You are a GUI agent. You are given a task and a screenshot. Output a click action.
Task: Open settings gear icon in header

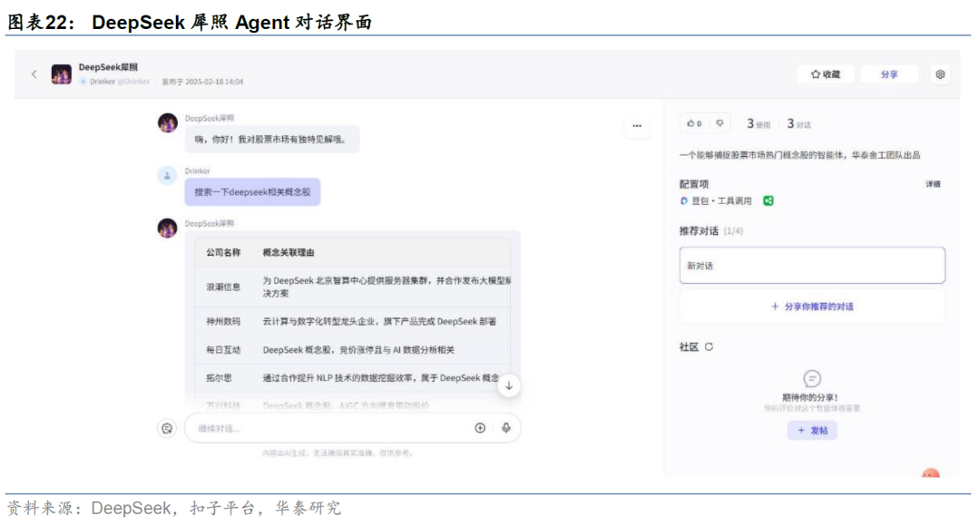[x=940, y=74]
